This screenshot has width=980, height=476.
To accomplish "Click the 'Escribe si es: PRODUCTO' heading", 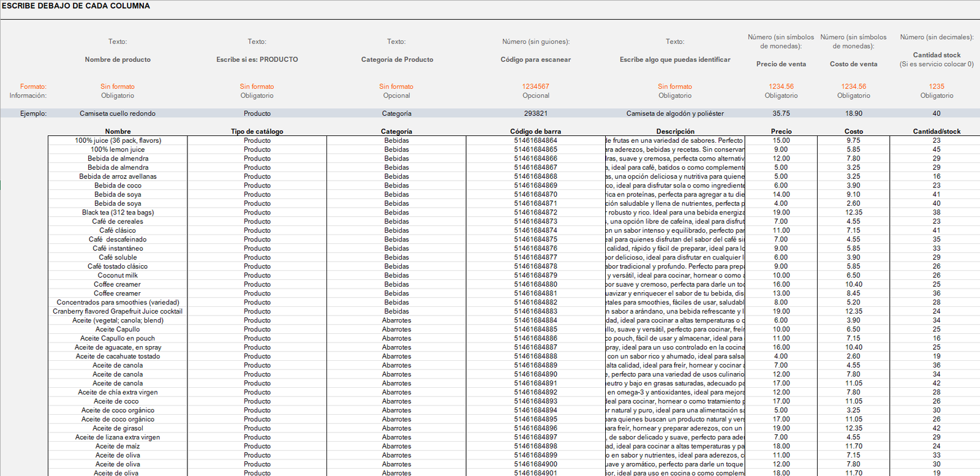I will coord(257,59).
